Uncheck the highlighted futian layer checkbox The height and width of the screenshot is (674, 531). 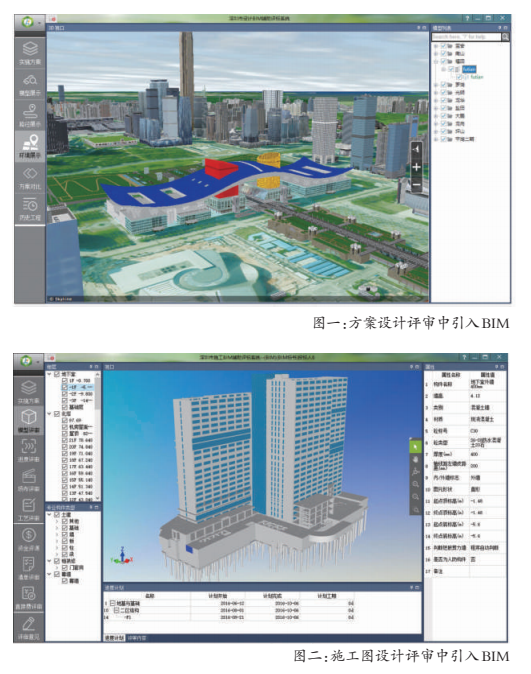[451, 69]
